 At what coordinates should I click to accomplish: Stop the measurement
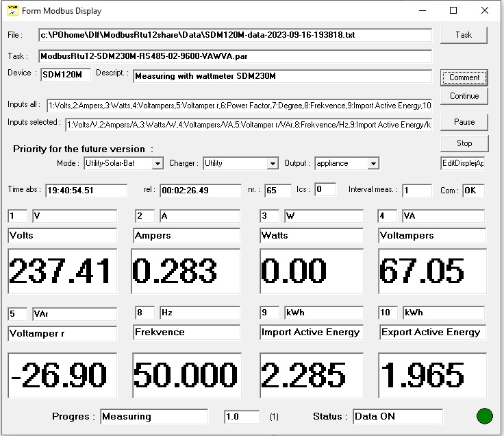464,143
